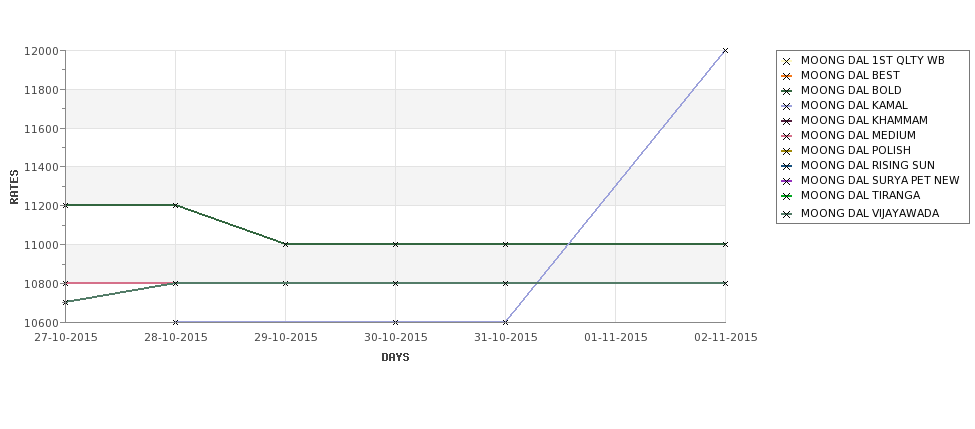Viewport: 975px width, 429px height.
Task: Click the 01-11-2015 date axis label
Action: coord(616,338)
